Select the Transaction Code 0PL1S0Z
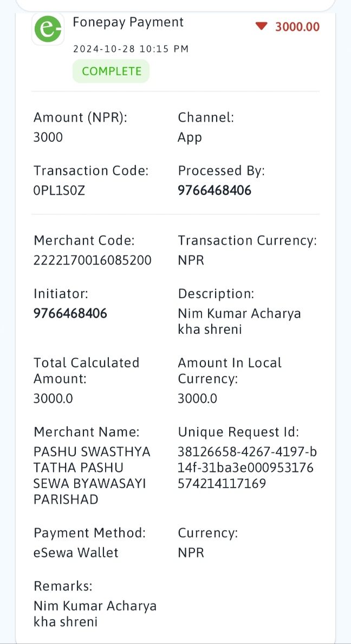Image resolution: width=351 pixels, height=644 pixels. pos(59,190)
